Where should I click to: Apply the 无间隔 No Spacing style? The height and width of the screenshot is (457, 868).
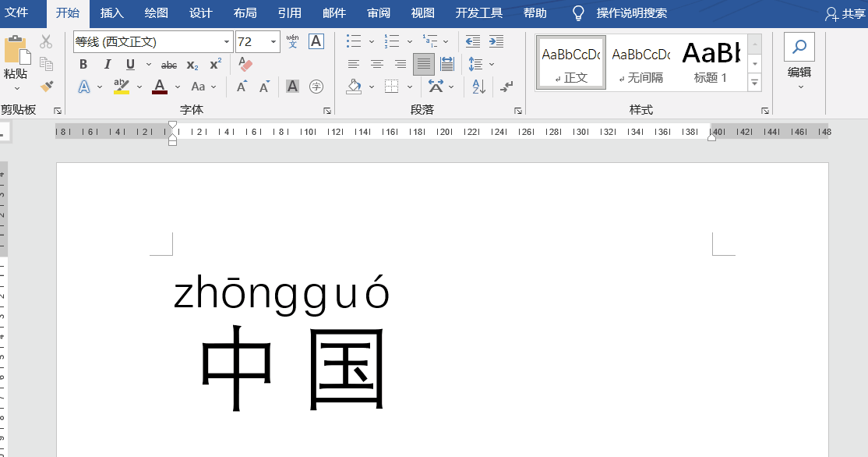click(x=641, y=62)
